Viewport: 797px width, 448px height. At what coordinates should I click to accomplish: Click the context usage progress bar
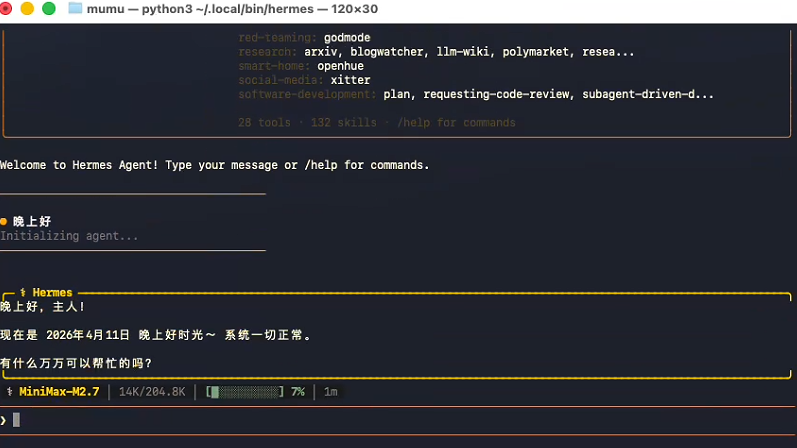pos(245,392)
